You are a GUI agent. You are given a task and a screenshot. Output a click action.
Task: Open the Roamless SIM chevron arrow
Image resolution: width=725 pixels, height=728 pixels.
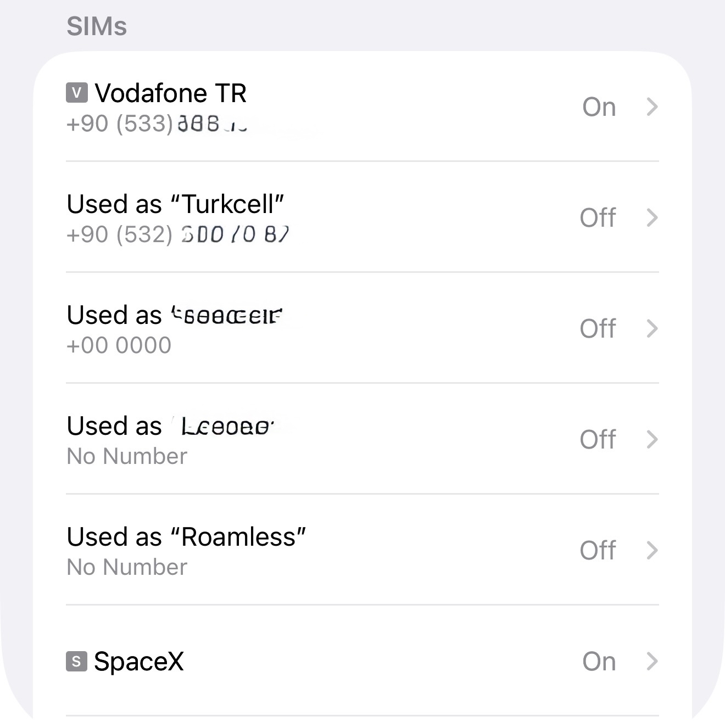pos(652,550)
